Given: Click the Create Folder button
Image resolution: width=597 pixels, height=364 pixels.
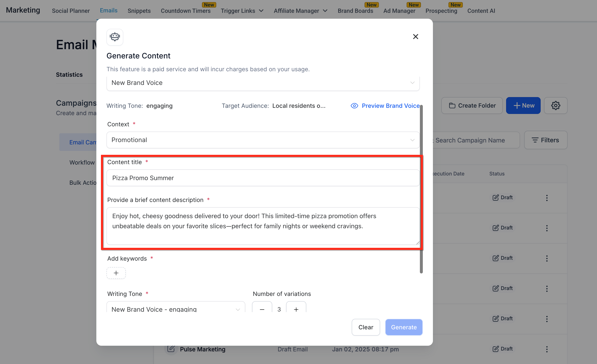Looking at the screenshot, I should click(472, 106).
